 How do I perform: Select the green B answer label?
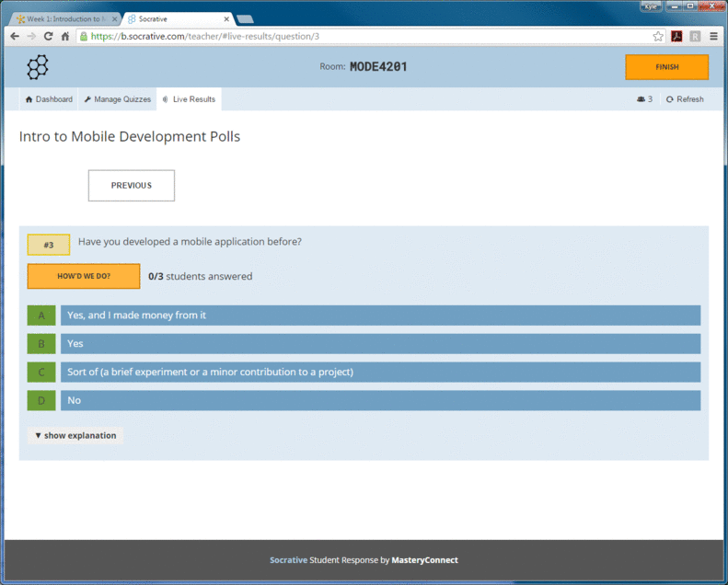point(41,344)
